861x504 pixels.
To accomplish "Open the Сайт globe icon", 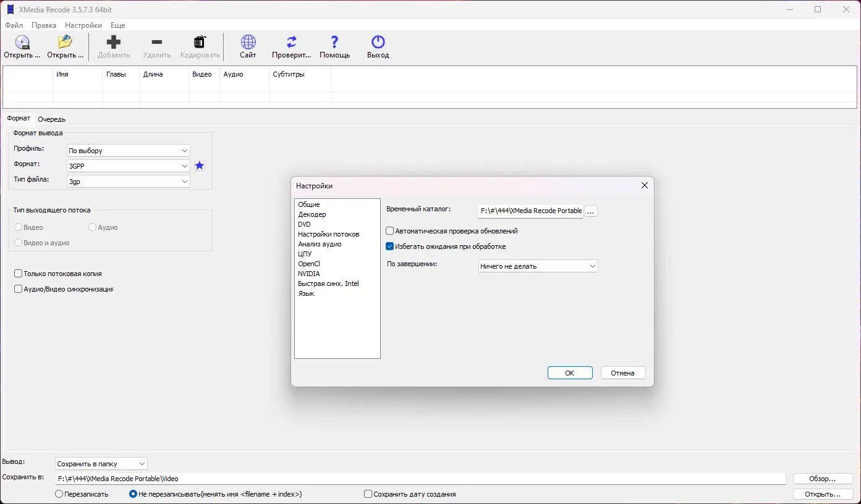I will click(x=248, y=43).
